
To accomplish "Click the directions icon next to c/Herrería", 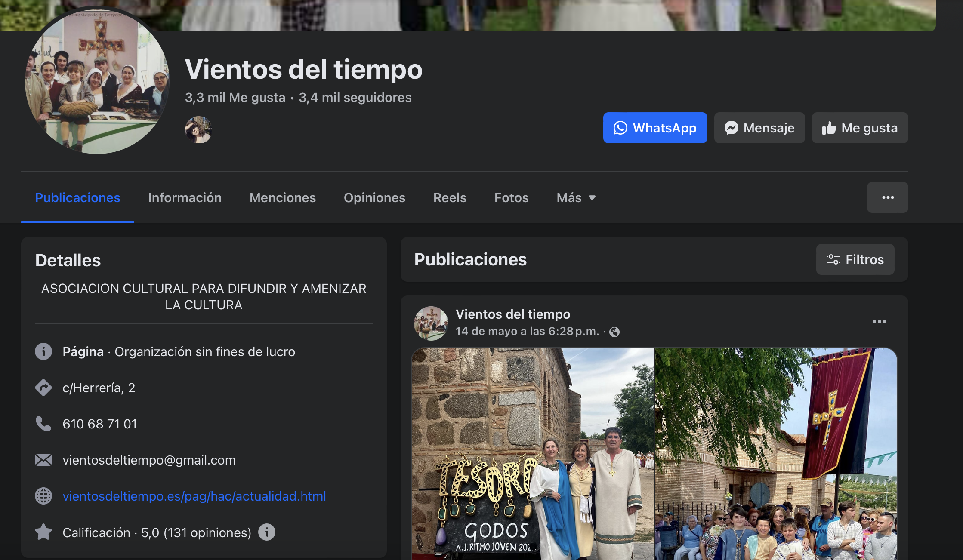I will pos(43,388).
